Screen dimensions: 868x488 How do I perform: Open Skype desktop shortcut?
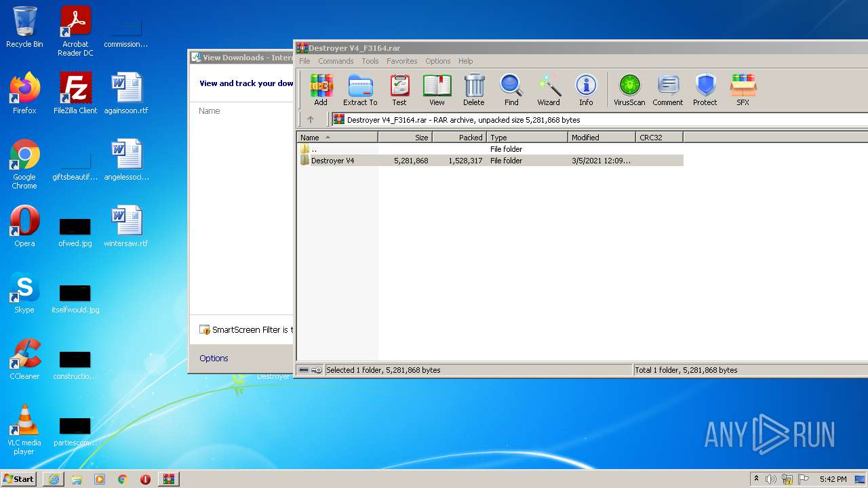24,293
